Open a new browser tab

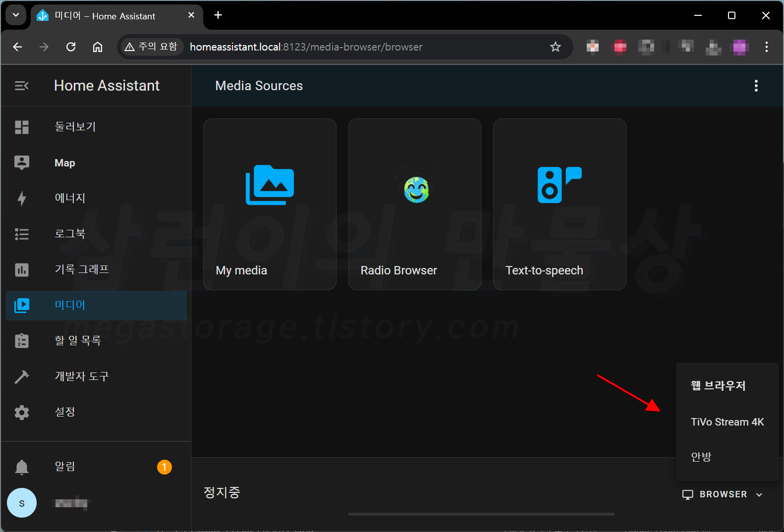pyautogui.click(x=218, y=15)
